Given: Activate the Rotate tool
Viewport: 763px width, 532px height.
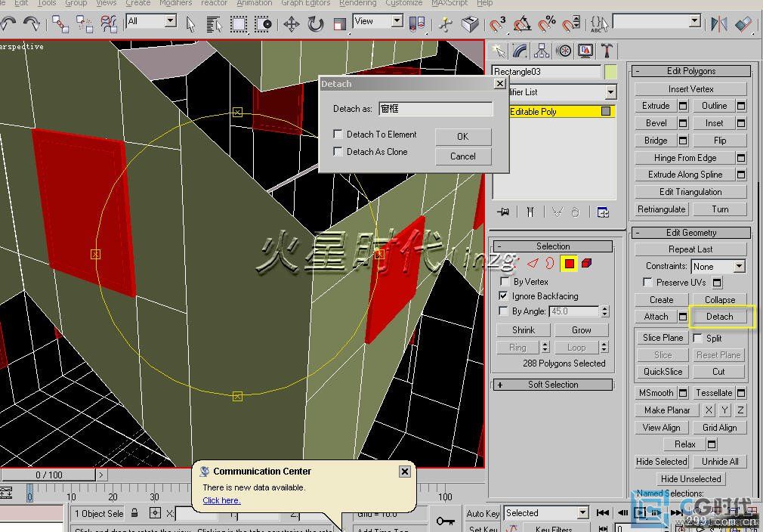Looking at the screenshot, I should click(316, 24).
